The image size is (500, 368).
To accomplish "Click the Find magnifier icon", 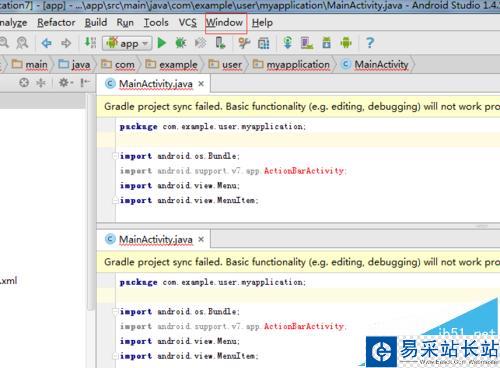I will 3,43.
